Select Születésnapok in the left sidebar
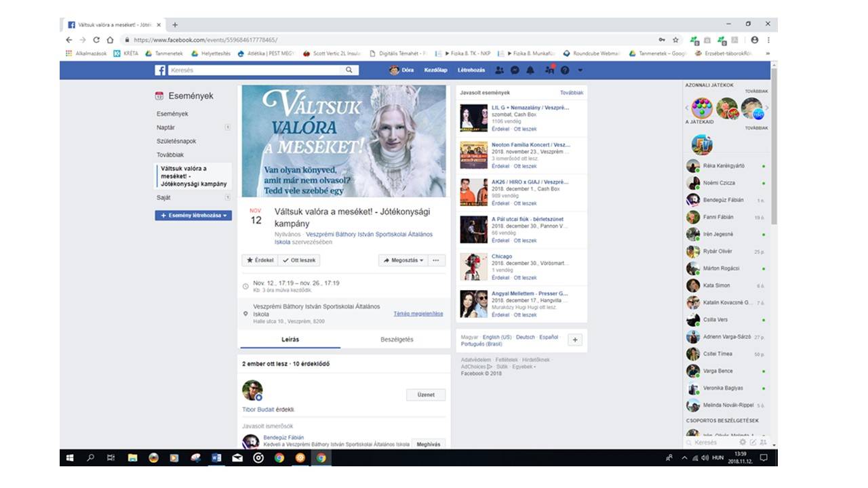The width and height of the screenshot is (868, 488). 176,141
